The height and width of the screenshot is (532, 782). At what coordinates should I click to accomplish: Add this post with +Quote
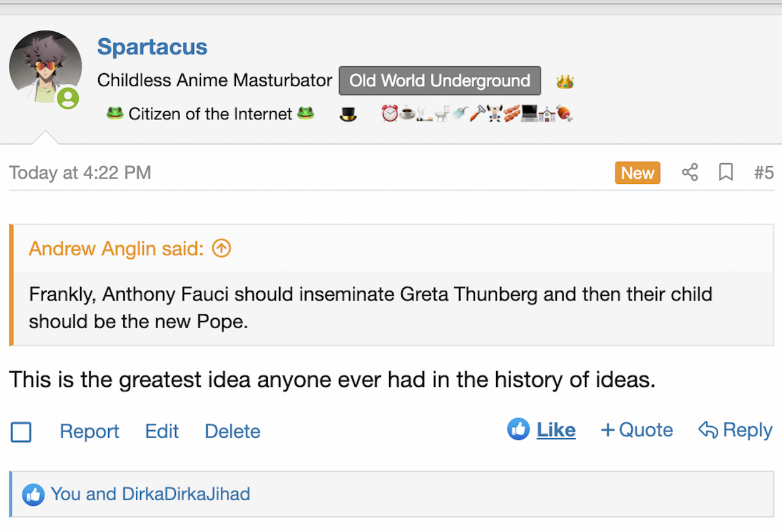click(x=637, y=430)
